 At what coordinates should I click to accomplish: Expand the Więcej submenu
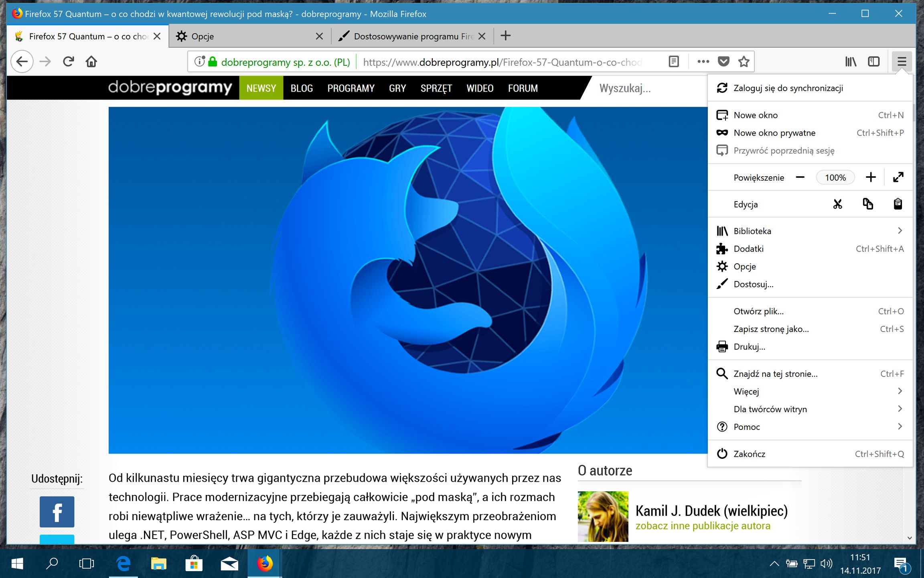(746, 391)
